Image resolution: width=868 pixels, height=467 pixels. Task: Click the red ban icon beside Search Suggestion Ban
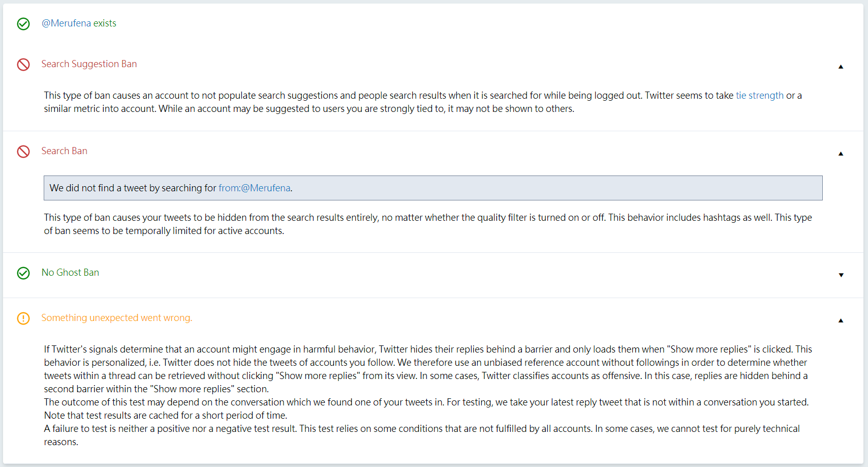coord(23,65)
